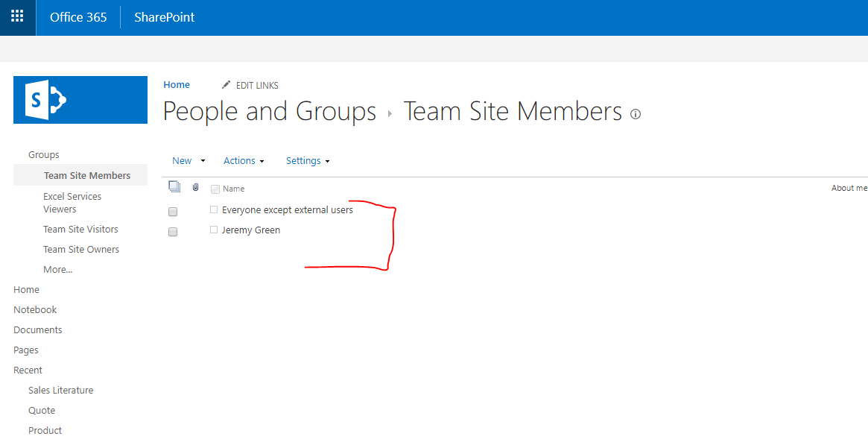
Task: Open Team Site Owners group
Action: [80, 249]
